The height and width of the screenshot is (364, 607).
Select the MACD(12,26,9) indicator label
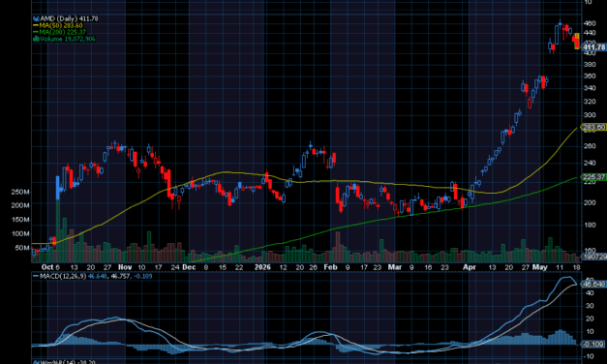(x=63, y=276)
